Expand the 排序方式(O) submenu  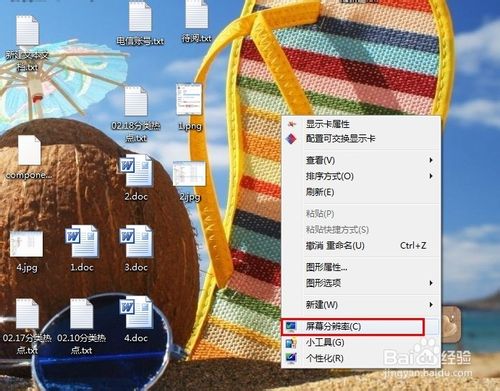tap(361, 176)
